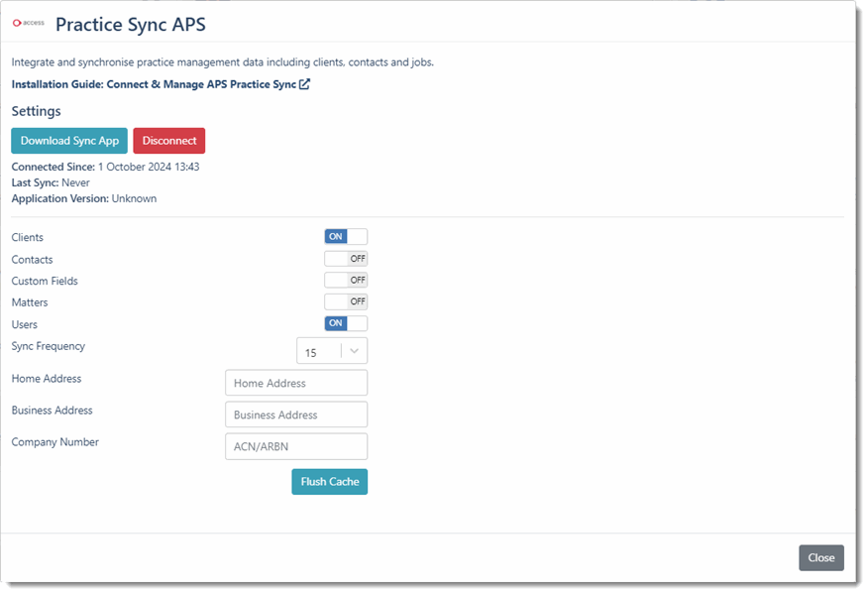Click the Business Address input field
Screen dimensions: 868x594
click(295, 414)
